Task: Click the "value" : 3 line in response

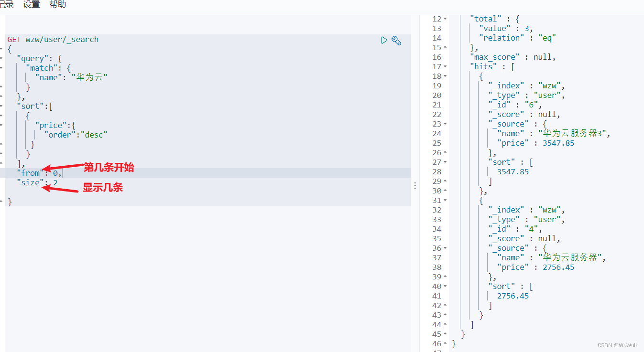Action: (x=506, y=29)
